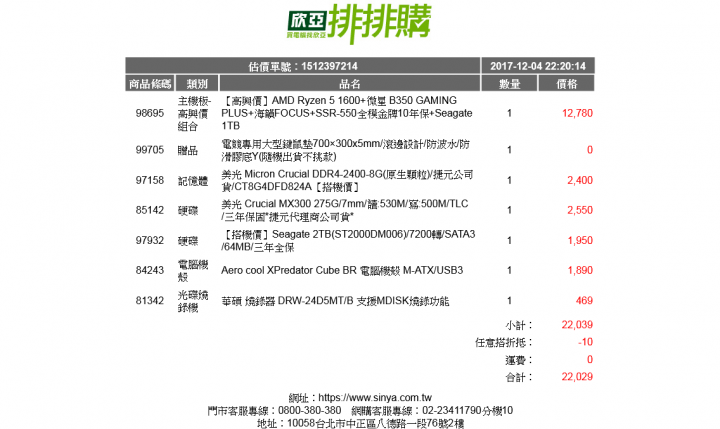
Task: Select product code 81342
Action: coord(150,300)
